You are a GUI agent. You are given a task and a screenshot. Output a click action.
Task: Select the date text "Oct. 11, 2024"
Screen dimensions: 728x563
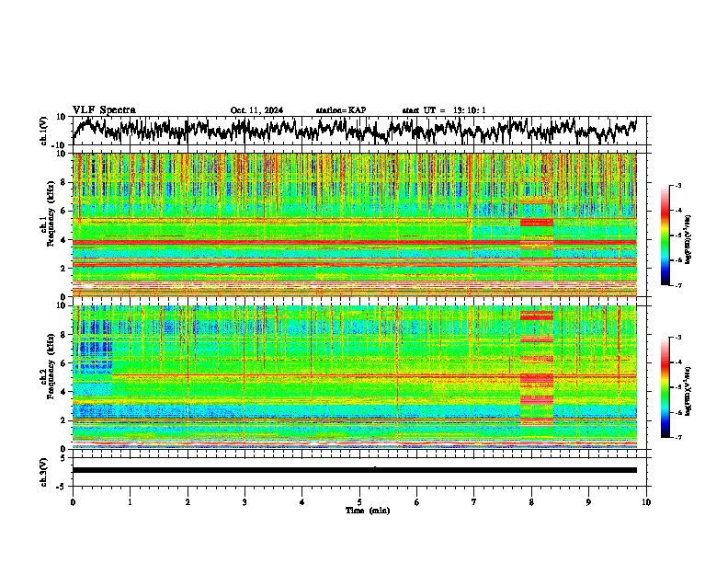pyautogui.click(x=256, y=110)
